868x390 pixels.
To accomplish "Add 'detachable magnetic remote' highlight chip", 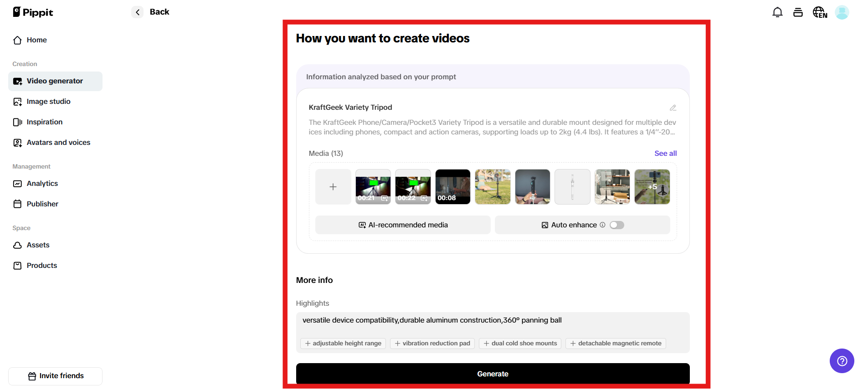I will pos(616,344).
